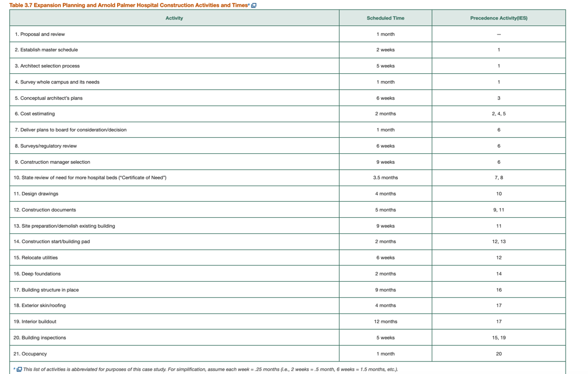Click the table title 'Table 3.7 Expansion Planning'
The height and width of the screenshot is (374, 588).
tap(128, 5)
